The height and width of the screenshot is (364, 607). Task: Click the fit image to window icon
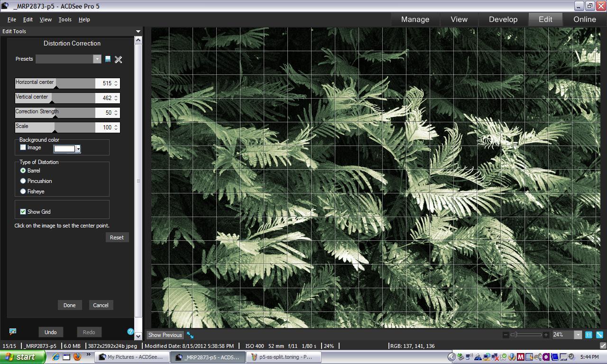[x=599, y=335]
